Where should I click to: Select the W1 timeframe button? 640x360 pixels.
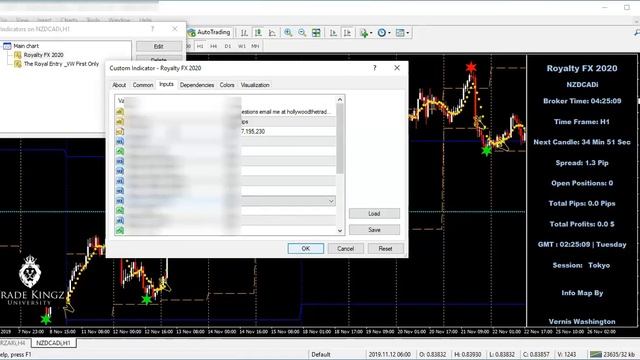(242, 46)
